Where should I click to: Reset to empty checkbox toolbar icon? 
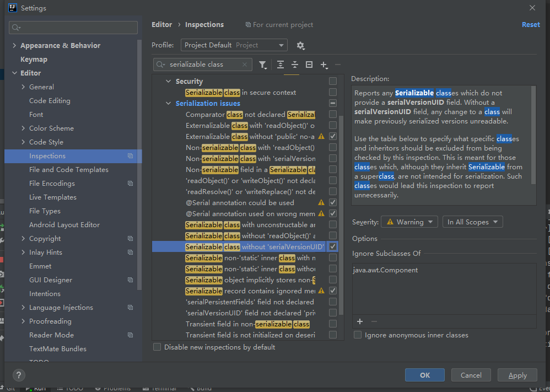pos(309,65)
